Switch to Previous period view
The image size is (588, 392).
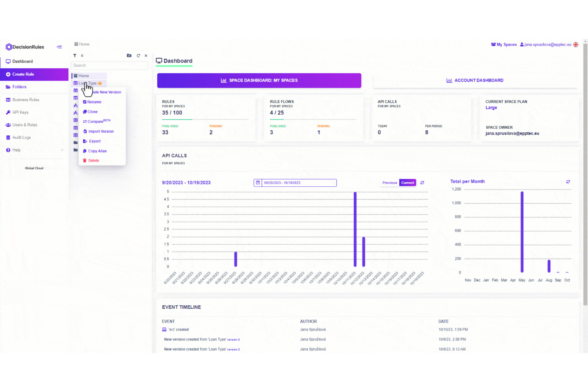pyautogui.click(x=389, y=183)
